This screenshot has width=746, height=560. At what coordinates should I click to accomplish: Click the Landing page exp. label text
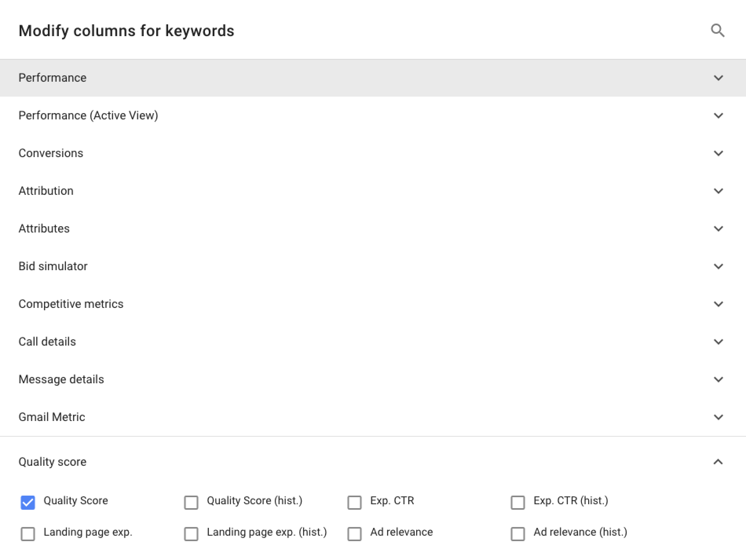pos(88,532)
